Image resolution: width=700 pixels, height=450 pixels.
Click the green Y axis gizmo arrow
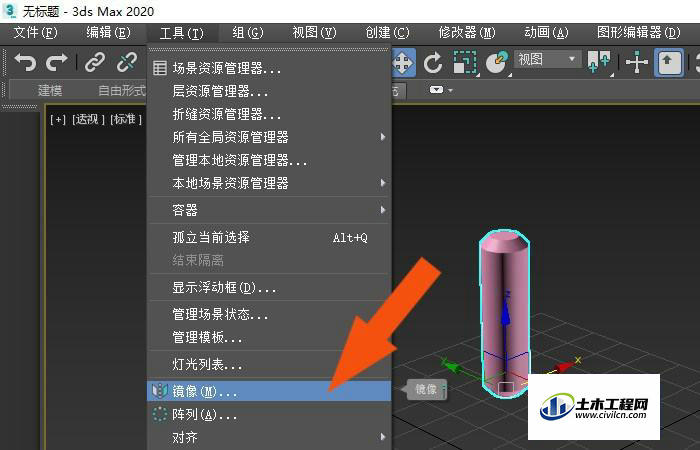tap(451, 366)
